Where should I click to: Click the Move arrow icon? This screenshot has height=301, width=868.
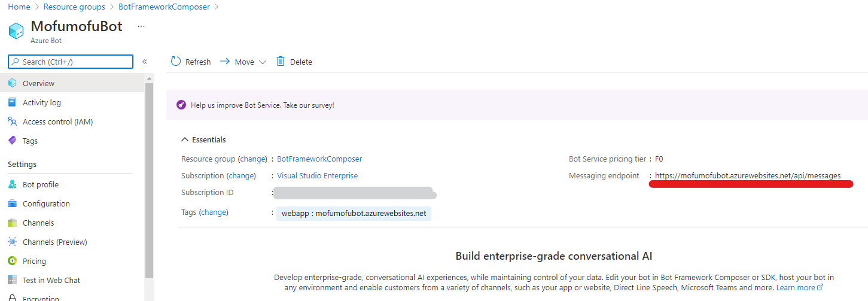[225, 61]
